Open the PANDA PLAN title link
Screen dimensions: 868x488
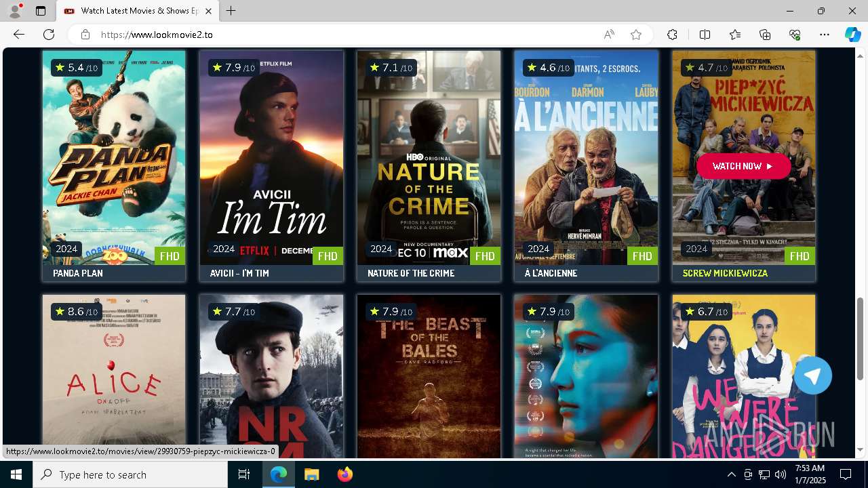[x=78, y=273]
